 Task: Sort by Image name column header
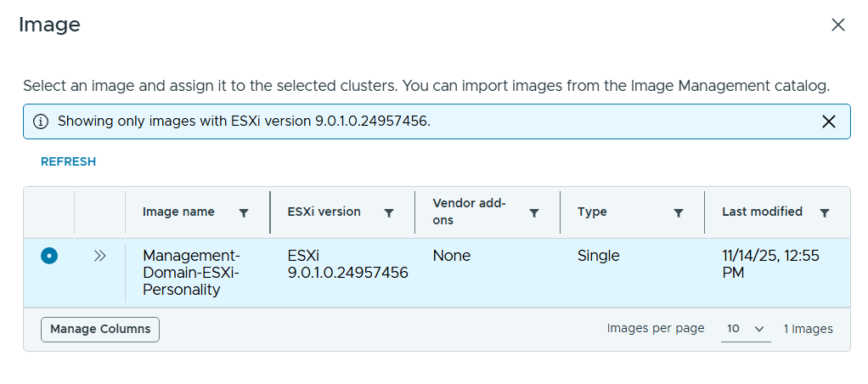pyautogui.click(x=178, y=212)
